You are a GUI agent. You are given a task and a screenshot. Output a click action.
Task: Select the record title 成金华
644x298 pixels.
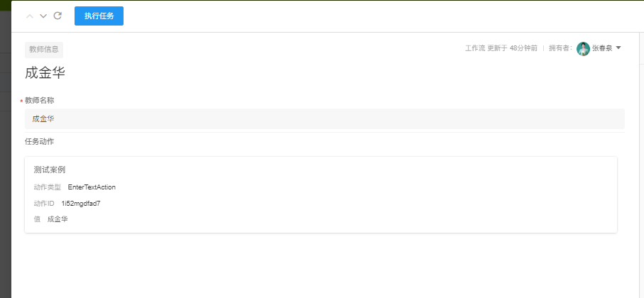point(45,72)
